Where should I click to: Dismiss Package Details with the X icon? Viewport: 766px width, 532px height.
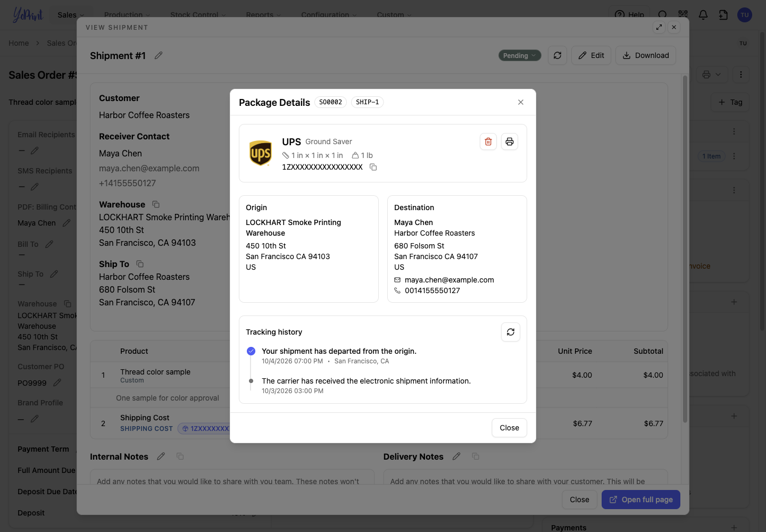521,102
